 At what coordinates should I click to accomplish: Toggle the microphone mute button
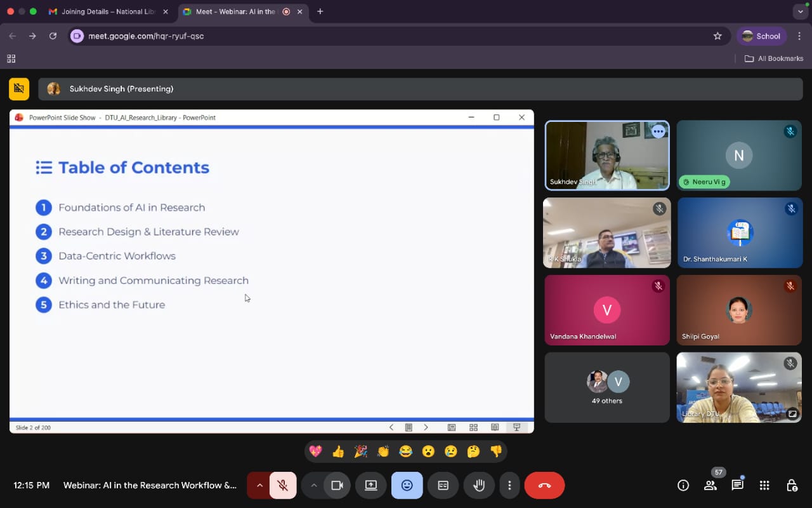pyautogui.click(x=283, y=486)
